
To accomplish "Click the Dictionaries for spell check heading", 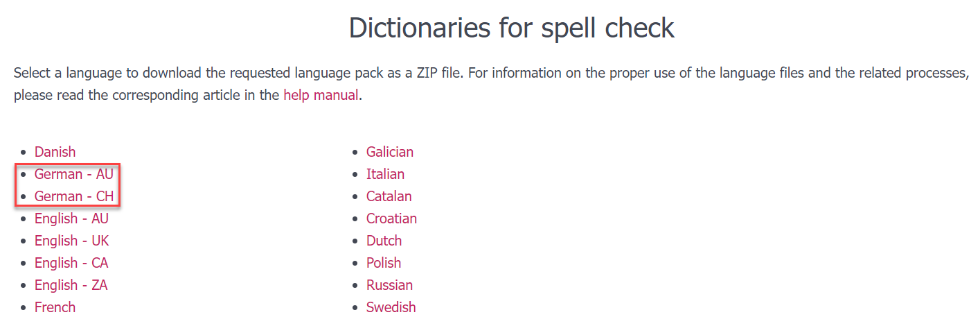I will (x=511, y=28).
